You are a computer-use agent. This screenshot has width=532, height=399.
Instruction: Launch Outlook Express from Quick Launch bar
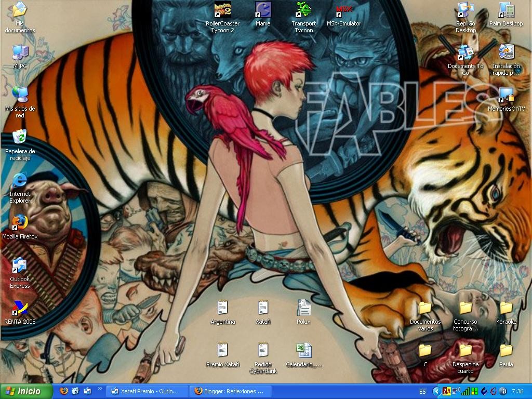87,391
